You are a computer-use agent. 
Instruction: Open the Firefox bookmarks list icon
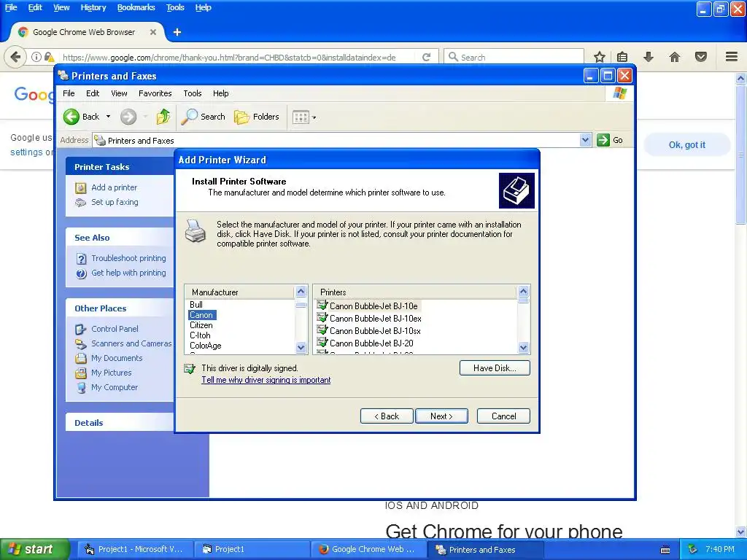pos(622,57)
